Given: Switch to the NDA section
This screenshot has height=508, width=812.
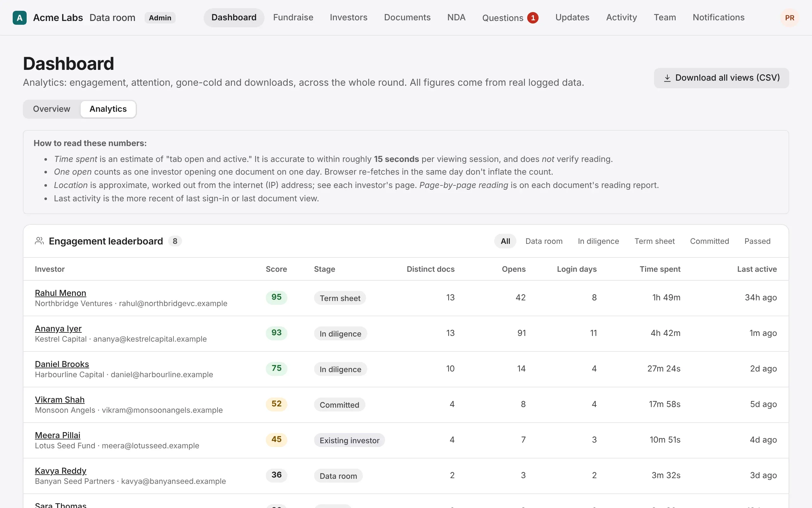Looking at the screenshot, I should [x=456, y=17].
